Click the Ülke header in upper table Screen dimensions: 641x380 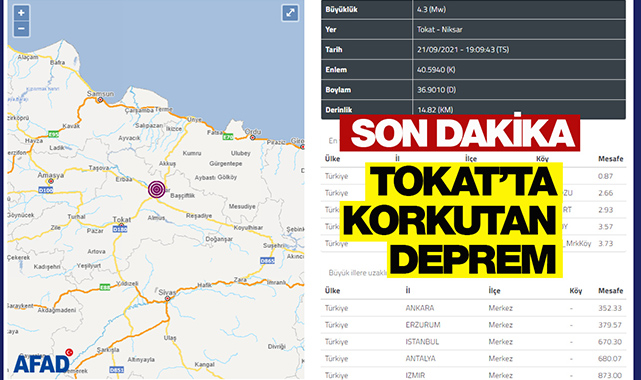coord(332,159)
